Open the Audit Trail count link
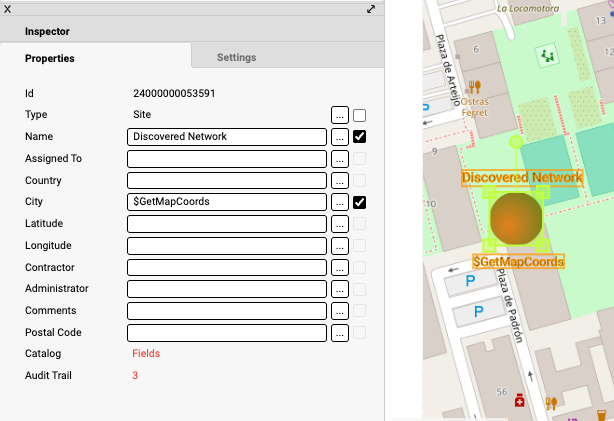This screenshot has height=421, width=614. click(135, 376)
